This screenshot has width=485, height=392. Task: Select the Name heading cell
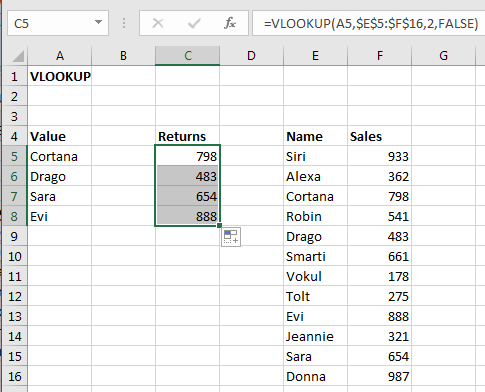(315, 136)
